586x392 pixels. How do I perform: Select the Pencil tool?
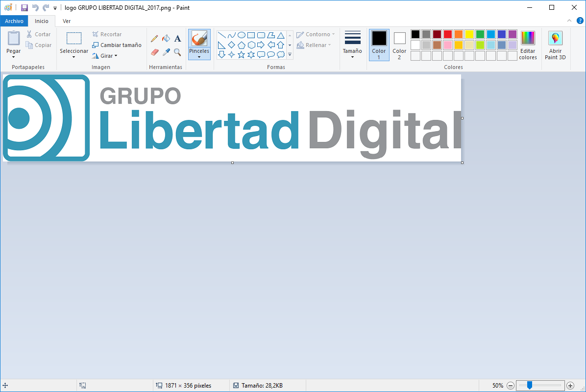[x=154, y=38]
